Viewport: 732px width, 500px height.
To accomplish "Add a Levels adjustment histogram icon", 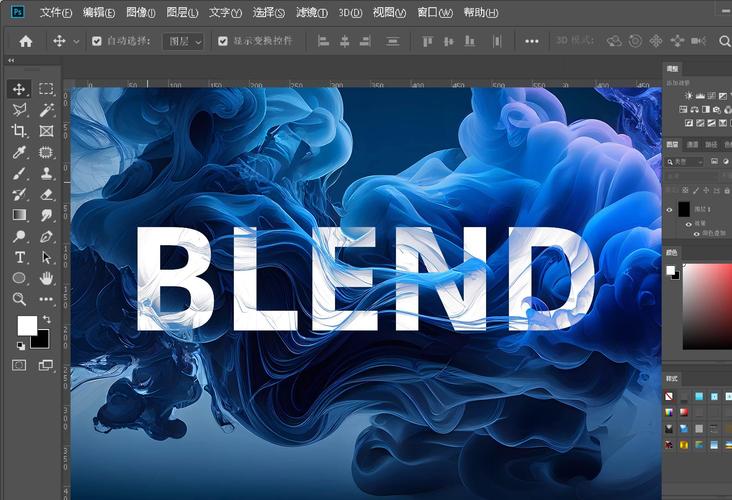I will click(700, 96).
